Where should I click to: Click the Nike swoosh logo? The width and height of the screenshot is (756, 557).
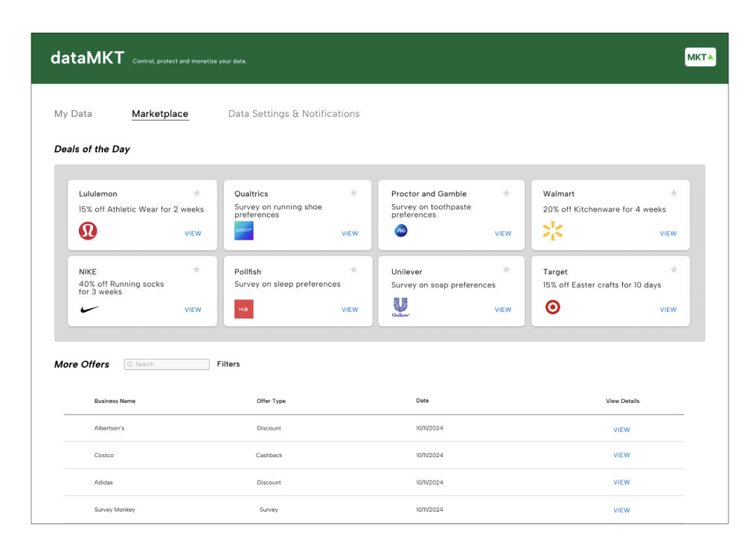(89, 309)
